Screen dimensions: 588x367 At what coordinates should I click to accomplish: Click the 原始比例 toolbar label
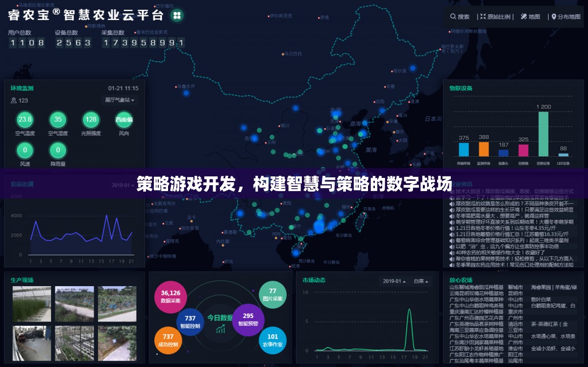click(x=499, y=17)
